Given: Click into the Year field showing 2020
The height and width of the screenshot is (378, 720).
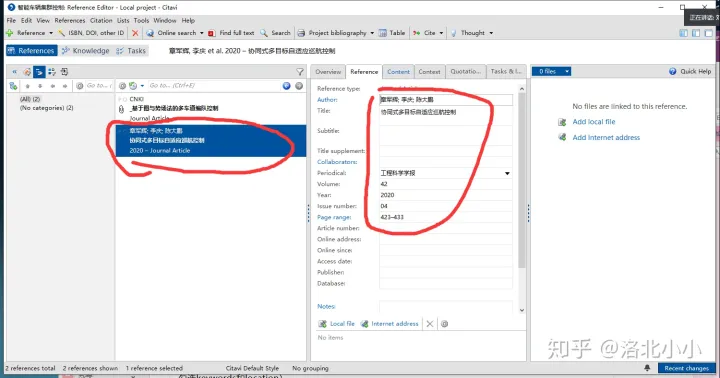Looking at the screenshot, I should 445,195.
